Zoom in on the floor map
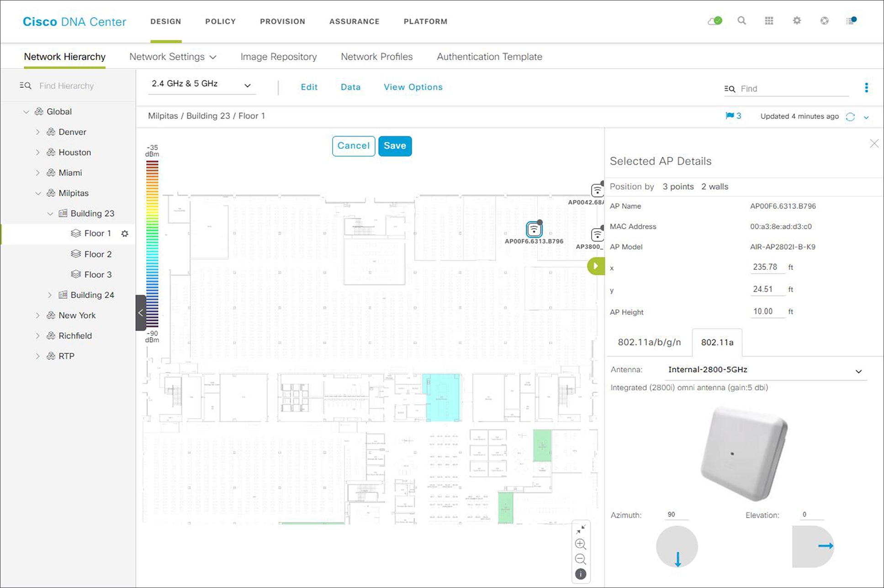Viewport: 884px width, 588px height. 581,544
